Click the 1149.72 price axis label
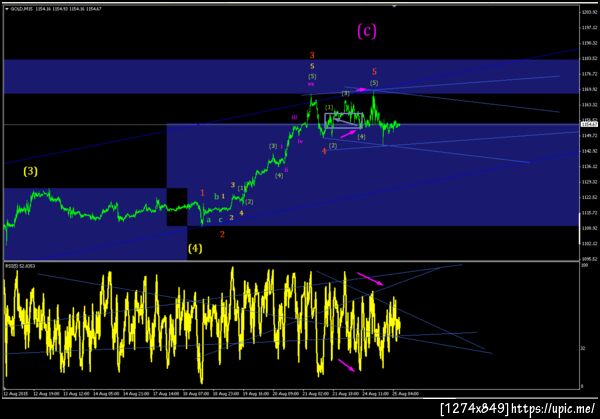 click(x=590, y=135)
